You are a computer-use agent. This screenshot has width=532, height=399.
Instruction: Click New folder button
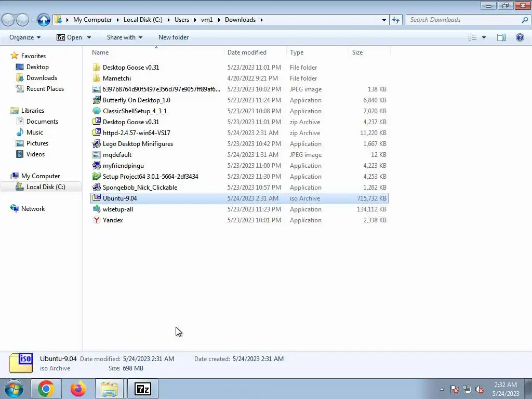[174, 37]
